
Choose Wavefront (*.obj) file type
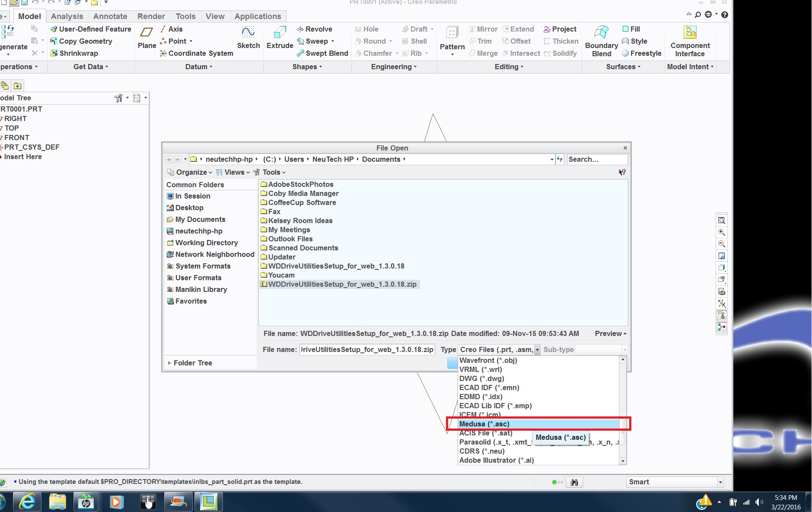538,360
